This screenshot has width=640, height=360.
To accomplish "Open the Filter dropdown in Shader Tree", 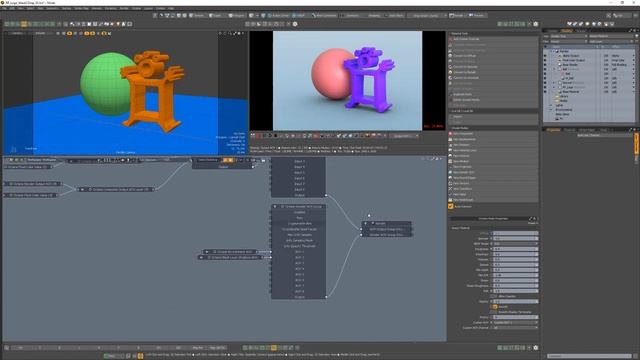I will click(x=568, y=41).
